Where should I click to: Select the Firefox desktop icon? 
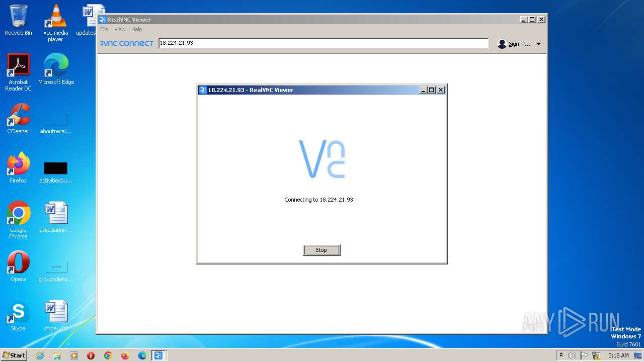click(18, 168)
